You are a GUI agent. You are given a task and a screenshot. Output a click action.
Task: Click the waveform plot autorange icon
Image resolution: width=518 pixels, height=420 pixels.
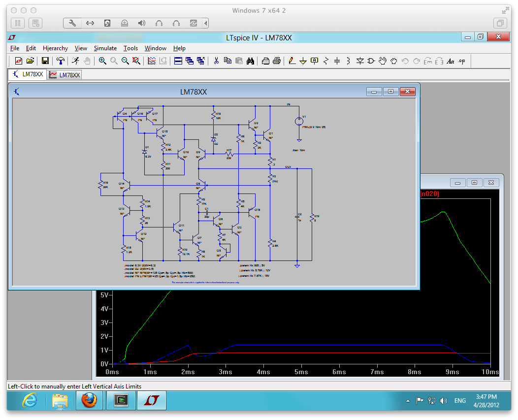[152, 61]
